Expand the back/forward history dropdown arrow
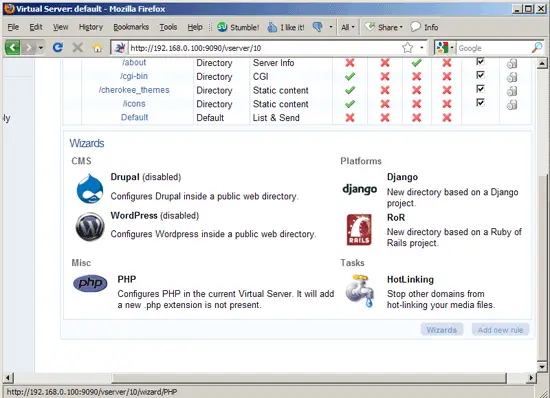550x398 pixels. (x=41, y=47)
